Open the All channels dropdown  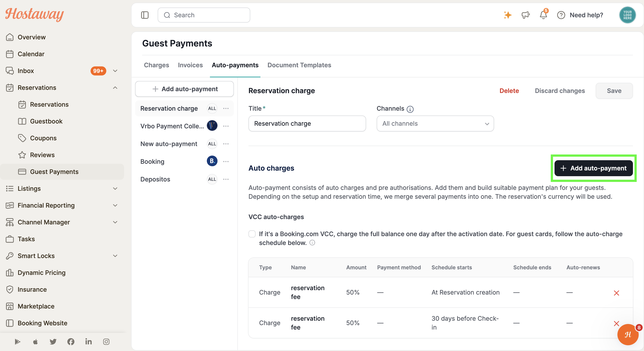click(435, 123)
